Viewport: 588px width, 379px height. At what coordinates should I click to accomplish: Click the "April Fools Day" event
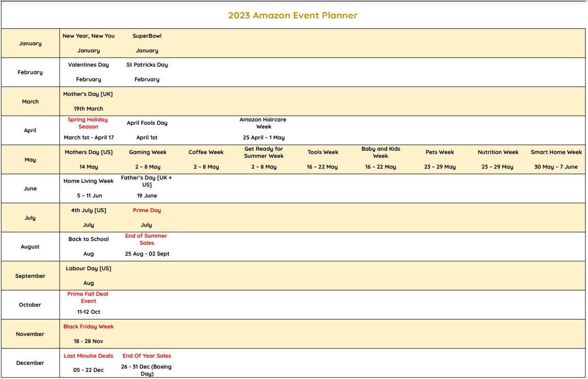coord(147,123)
